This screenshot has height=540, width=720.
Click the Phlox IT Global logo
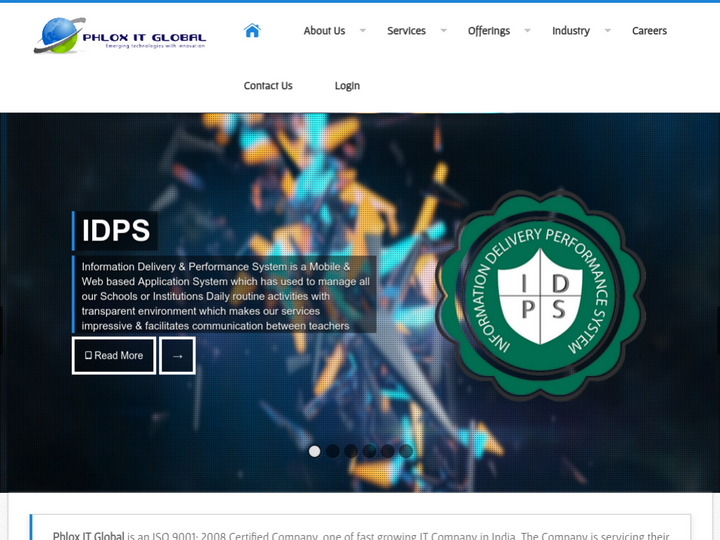point(120,35)
